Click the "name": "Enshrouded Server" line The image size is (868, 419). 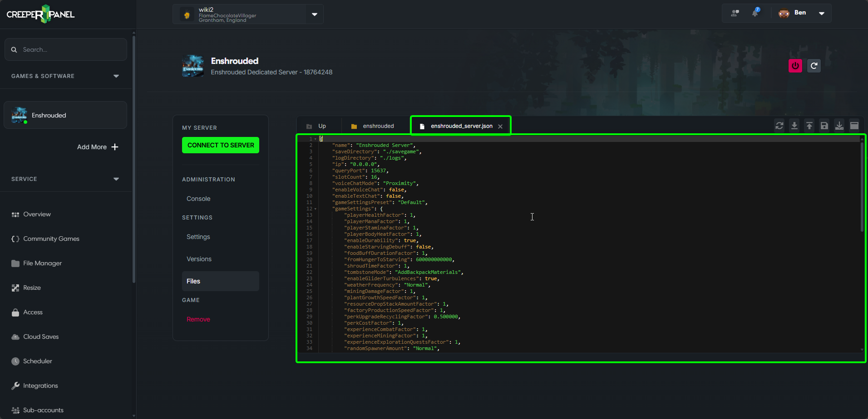(x=374, y=146)
